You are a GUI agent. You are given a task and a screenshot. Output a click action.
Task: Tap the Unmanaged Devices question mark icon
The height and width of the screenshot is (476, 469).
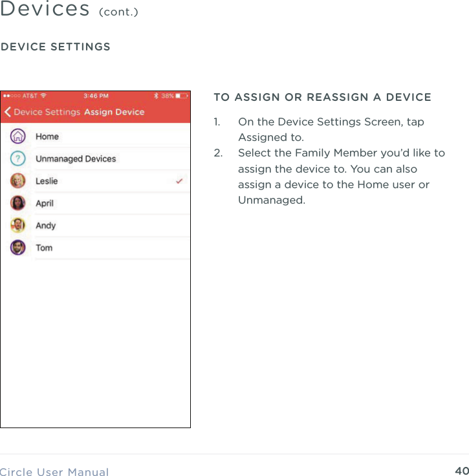18,158
